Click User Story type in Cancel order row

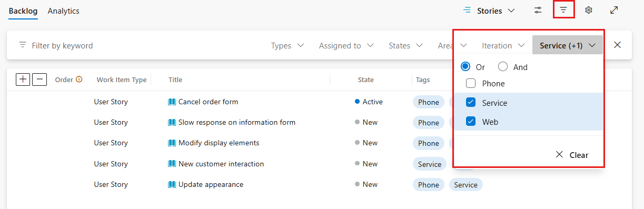(111, 102)
